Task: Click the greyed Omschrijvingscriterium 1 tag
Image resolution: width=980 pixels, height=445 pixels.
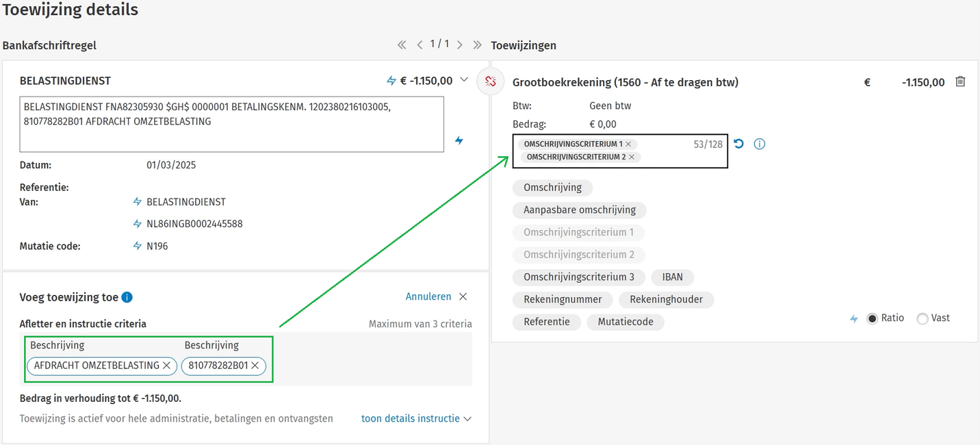Action: click(579, 232)
